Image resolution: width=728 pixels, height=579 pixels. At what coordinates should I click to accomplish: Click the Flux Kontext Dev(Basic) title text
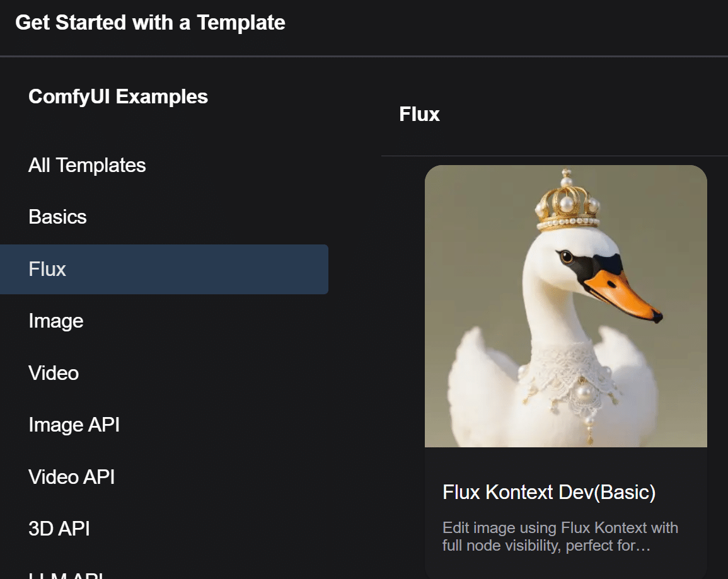pyautogui.click(x=549, y=492)
